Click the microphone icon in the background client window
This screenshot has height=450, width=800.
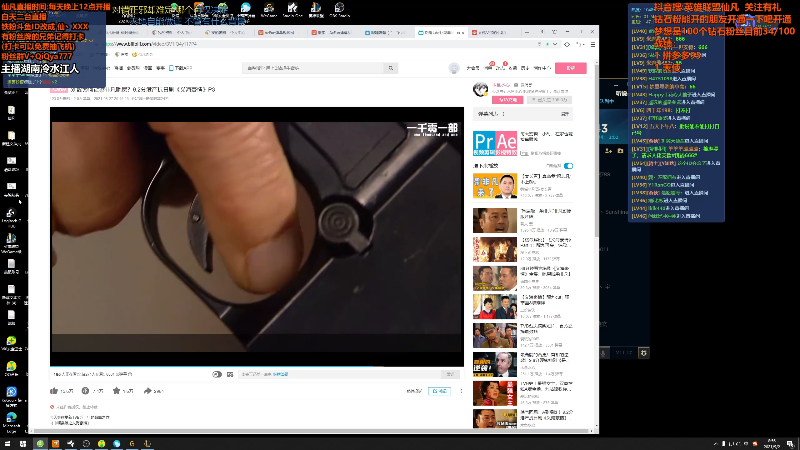coord(604,353)
